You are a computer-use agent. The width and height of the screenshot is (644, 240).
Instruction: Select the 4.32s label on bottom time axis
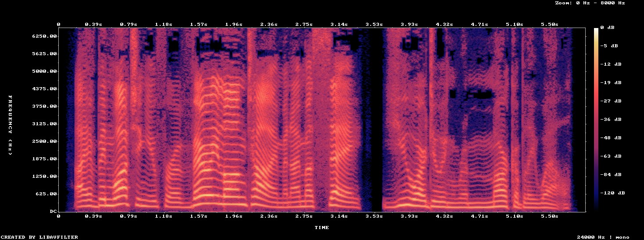444,216
